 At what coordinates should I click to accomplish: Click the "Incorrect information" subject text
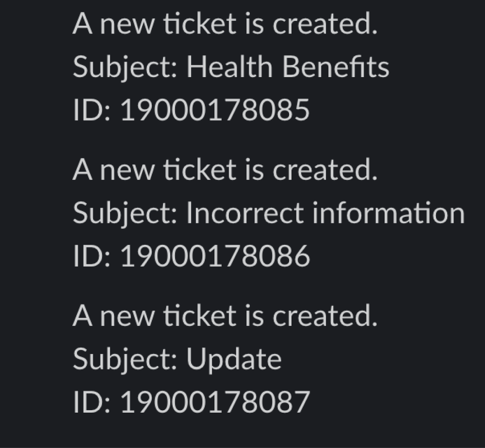pos(325,213)
